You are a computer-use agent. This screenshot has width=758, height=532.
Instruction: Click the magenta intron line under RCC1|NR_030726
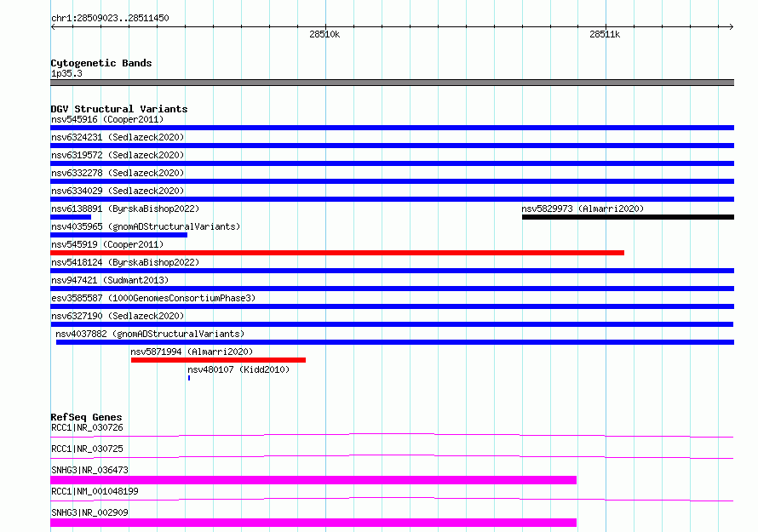point(392,435)
